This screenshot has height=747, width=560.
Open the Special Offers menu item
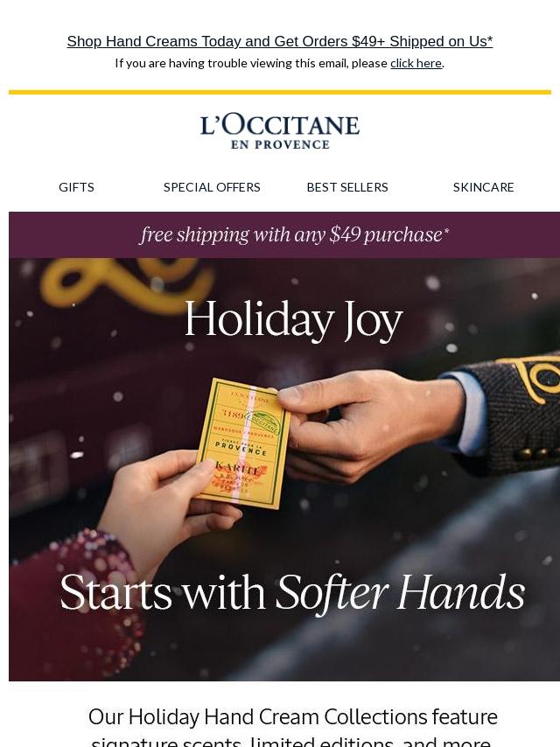[212, 187]
